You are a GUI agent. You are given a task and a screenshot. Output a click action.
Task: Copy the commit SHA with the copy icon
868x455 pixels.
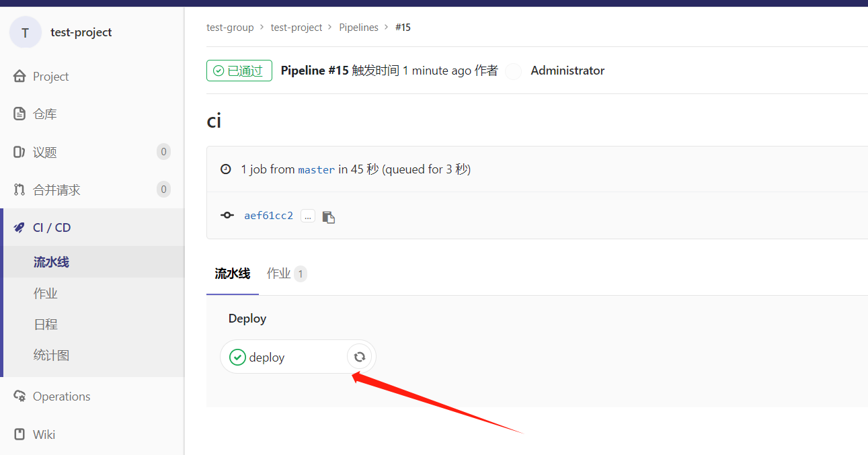point(328,215)
